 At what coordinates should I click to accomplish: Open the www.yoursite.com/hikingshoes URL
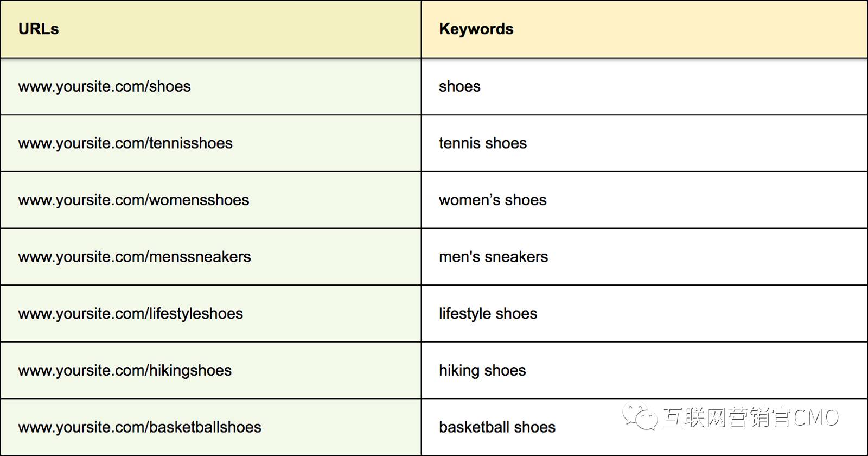(x=125, y=371)
